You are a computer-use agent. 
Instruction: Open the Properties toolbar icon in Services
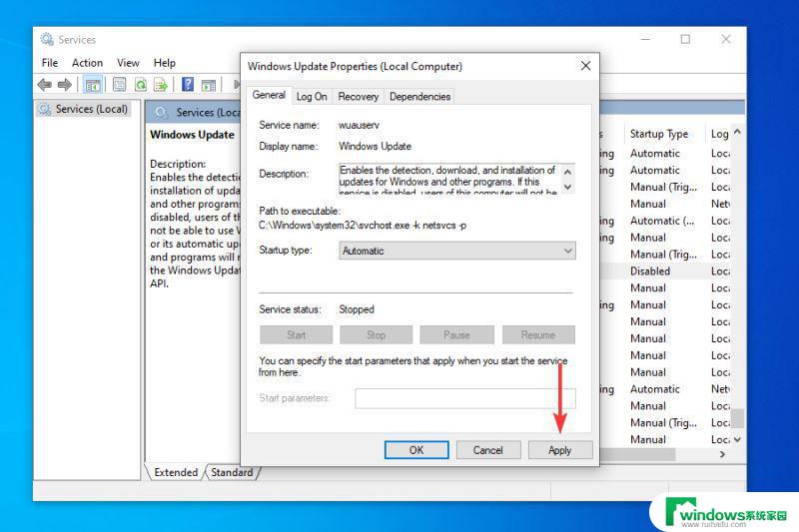click(x=119, y=85)
